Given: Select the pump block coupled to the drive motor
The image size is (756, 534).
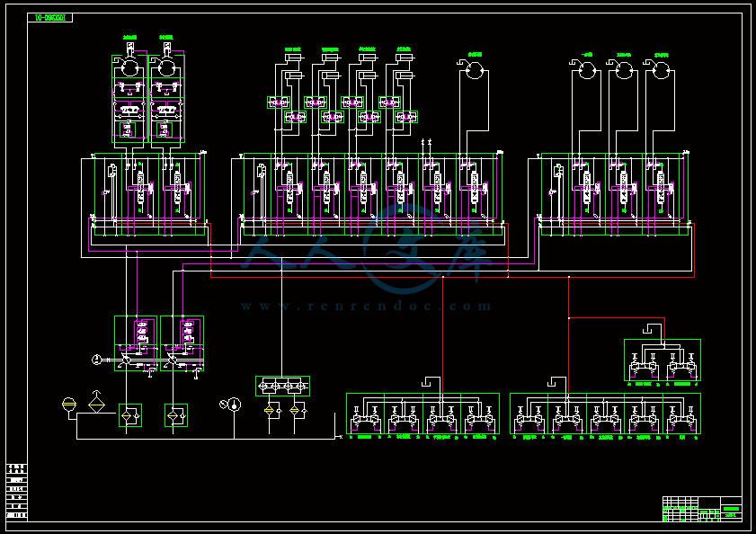Looking at the screenshot, I should click(x=136, y=343).
